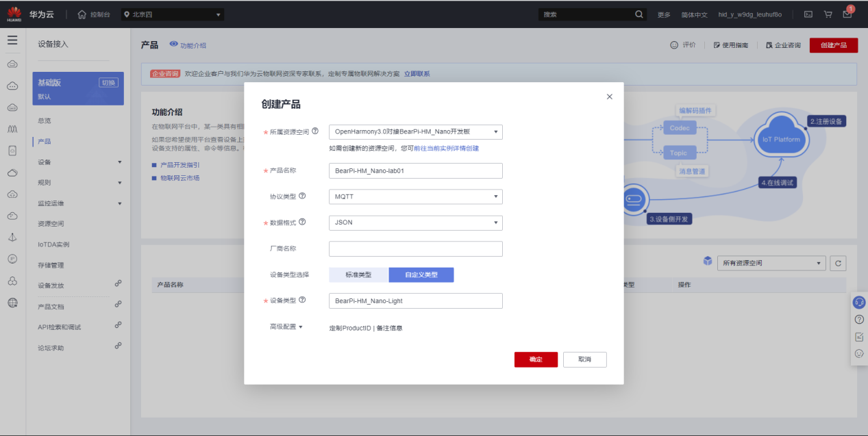868x436 pixels.
Task: Open the 所有资源空间 filter dropdown
Action: 771,263
